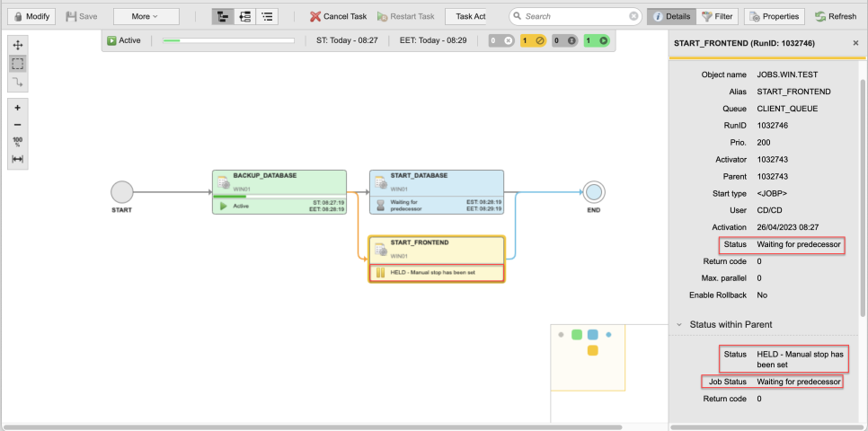Click the Search input field
This screenshot has height=431, width=868.
(573, 16)
